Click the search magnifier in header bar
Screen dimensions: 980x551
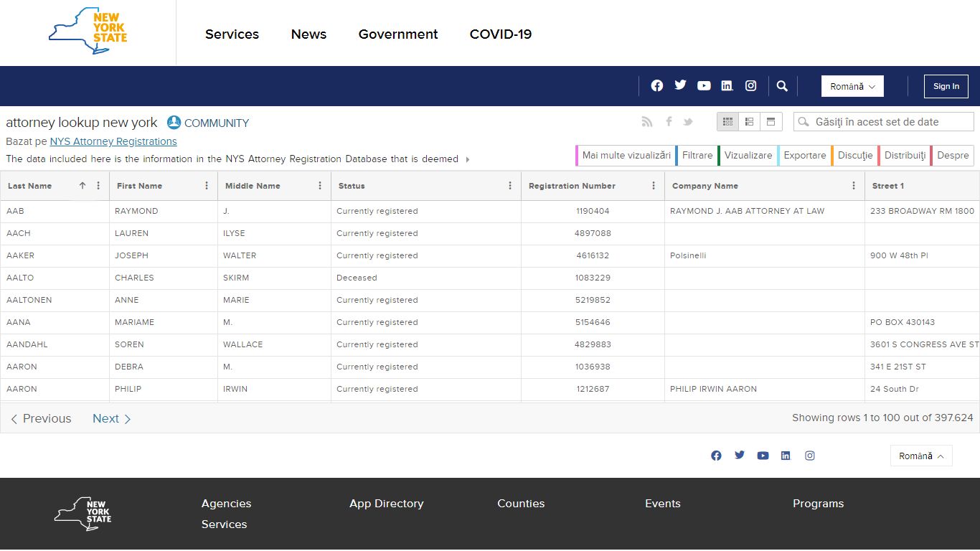[x=782, y=86]
